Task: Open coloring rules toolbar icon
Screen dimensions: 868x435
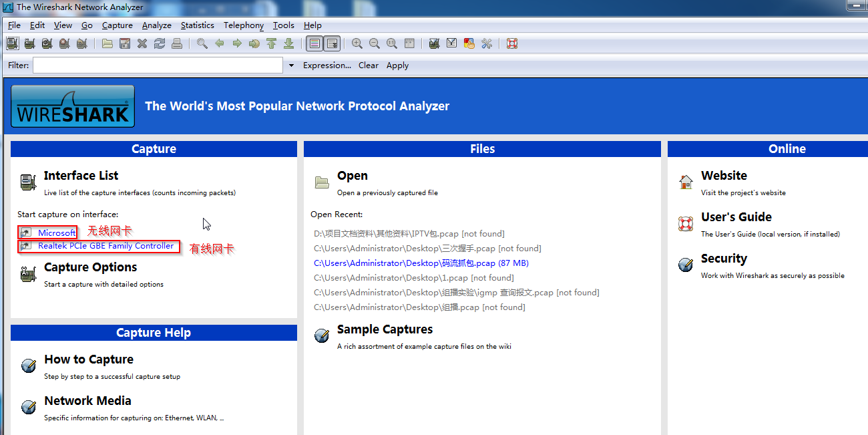Action: point(469,43)
